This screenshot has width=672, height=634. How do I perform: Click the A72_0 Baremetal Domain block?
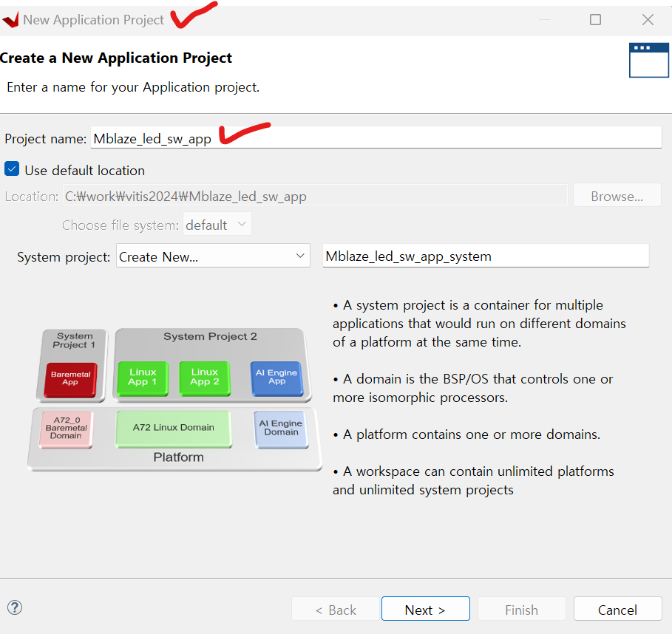pos(66,429)
